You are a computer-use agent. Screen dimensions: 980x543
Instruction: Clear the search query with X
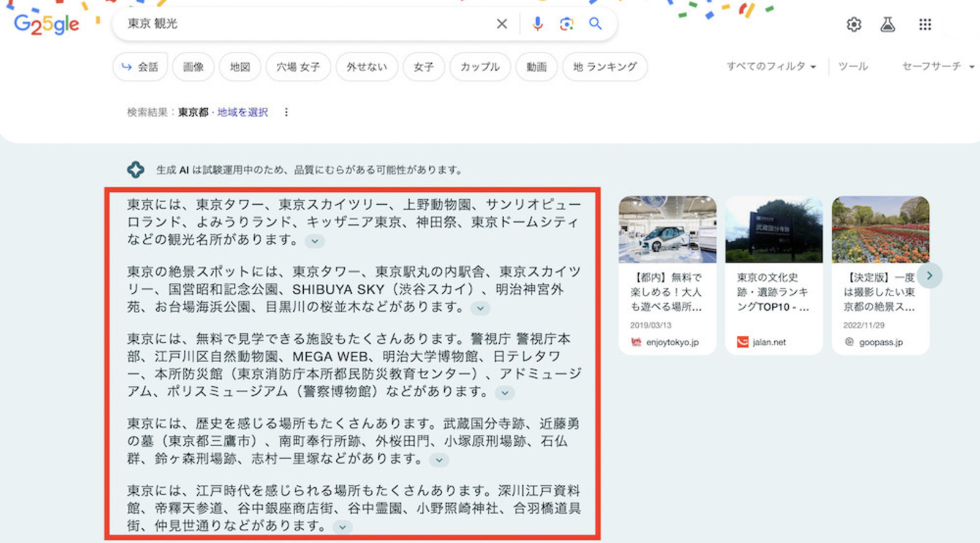pos(502,24)
